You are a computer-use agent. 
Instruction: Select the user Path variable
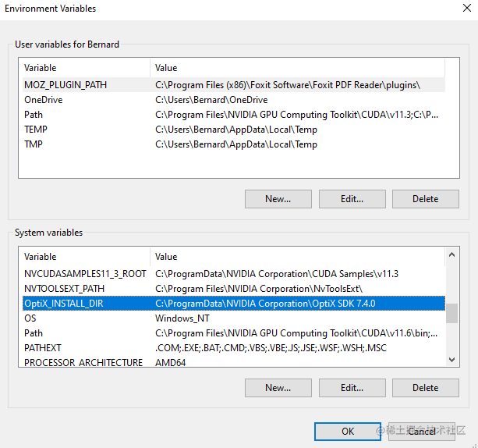(x=34, y=115)
